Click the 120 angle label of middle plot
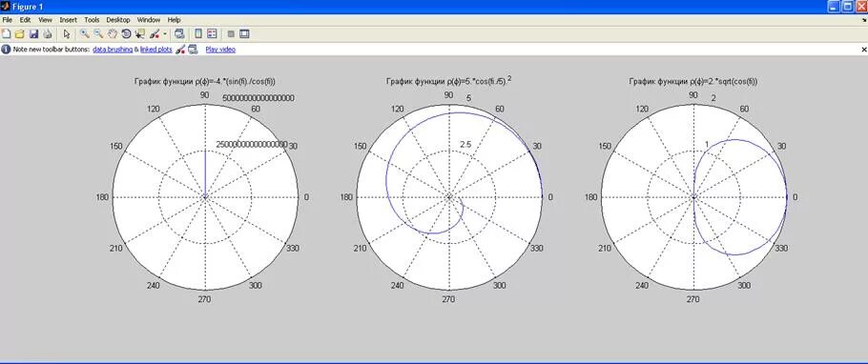The height and width of the screenshot is (364, 868). 398,109
